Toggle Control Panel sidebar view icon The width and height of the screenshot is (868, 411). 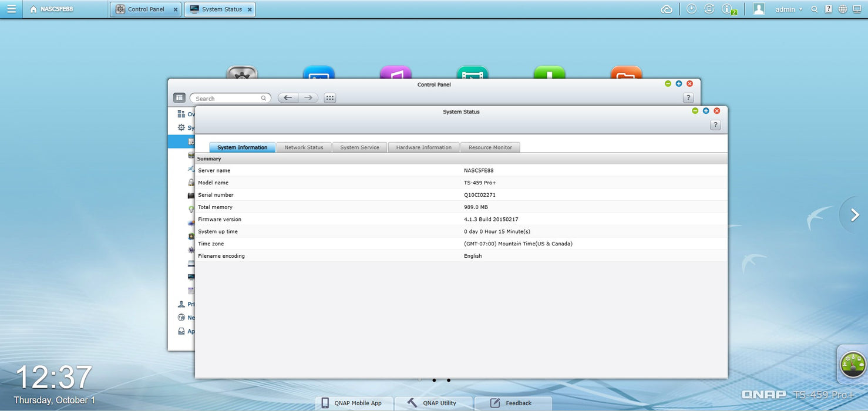(179, 98)
